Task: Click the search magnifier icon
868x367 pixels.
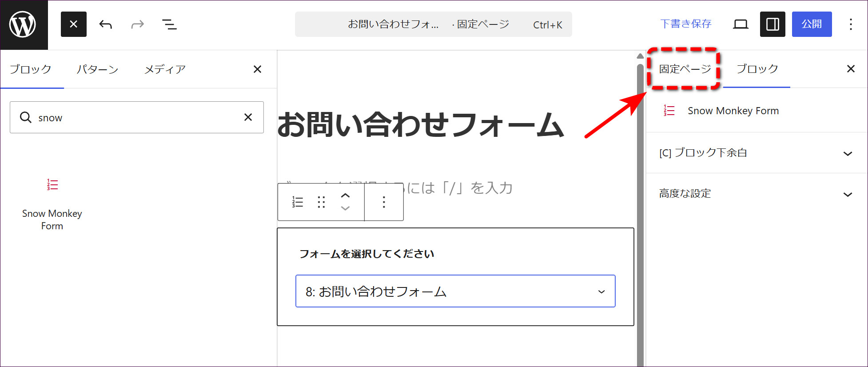Action: (26, 117)
